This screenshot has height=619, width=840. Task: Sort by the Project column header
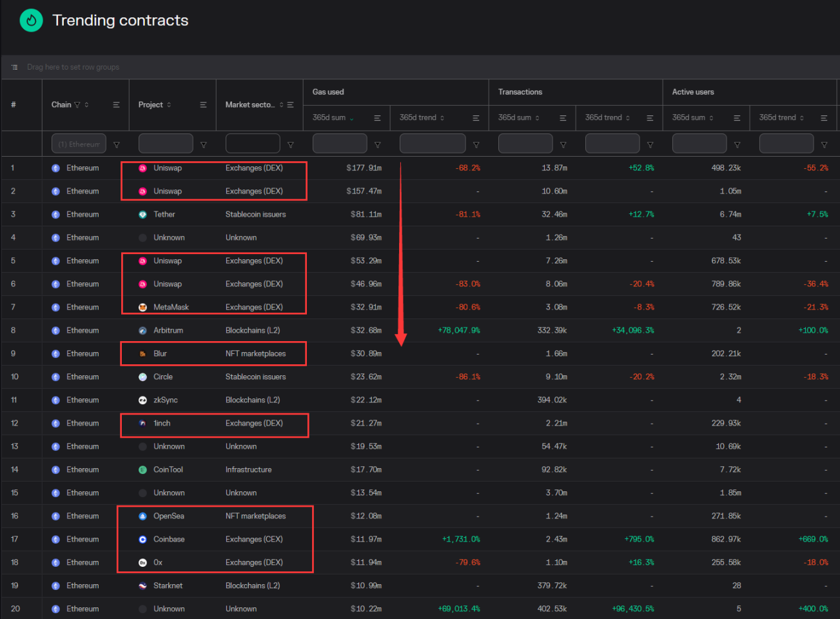pos(151,104)
